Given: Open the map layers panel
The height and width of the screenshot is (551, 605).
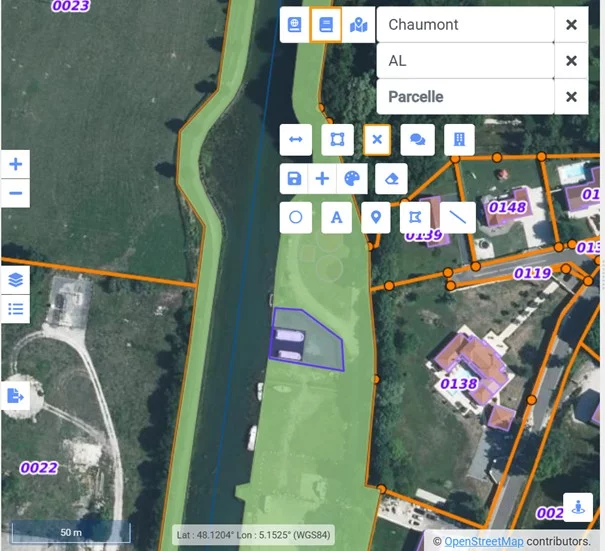Looking at the screenshot, I should point(15,279).
